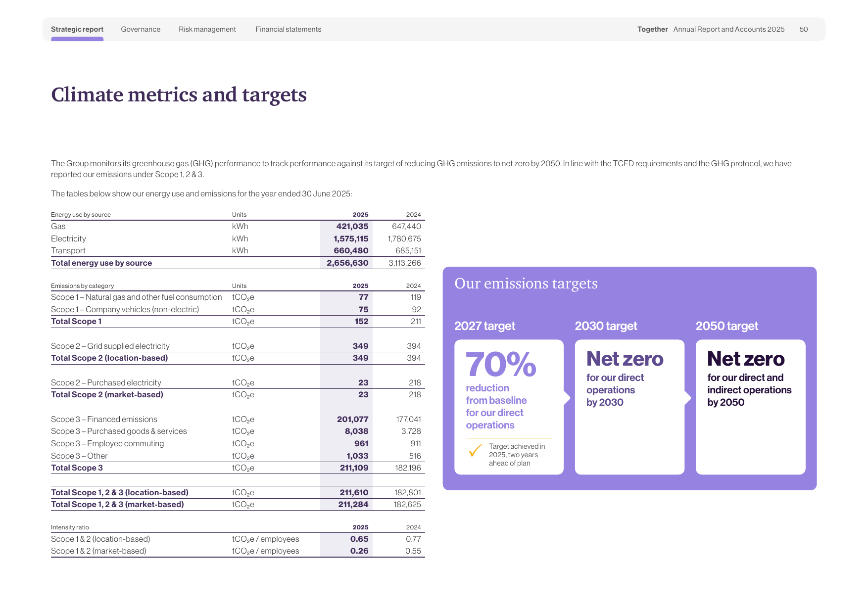Click Target achieved in 2025 note
Screen dimensions: 868x614
pos(517,455)
